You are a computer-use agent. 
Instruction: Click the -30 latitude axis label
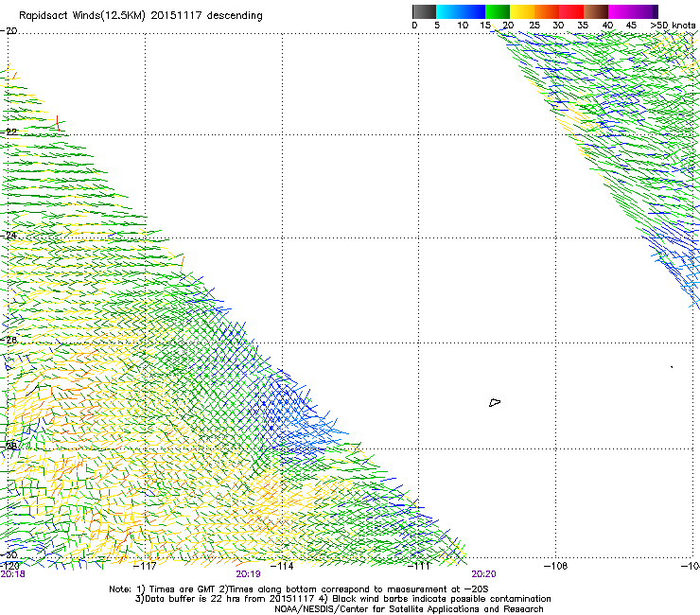coord(9,554)
